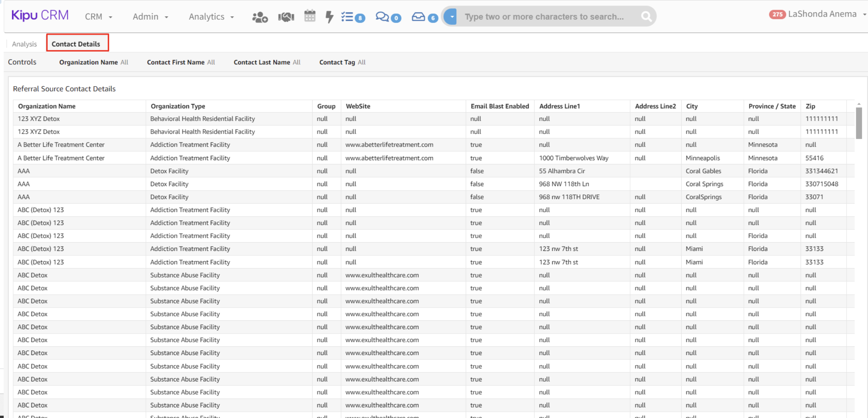868x418 pixels.
Task: Open Contact Last Name filter control
Action: [267, 62]
